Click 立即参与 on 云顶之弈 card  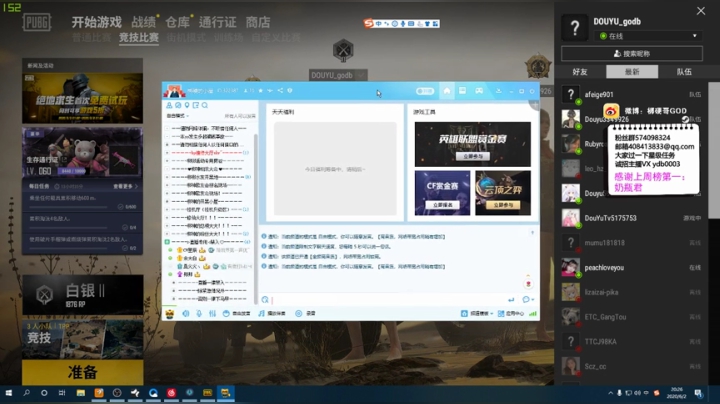point(503,205)
